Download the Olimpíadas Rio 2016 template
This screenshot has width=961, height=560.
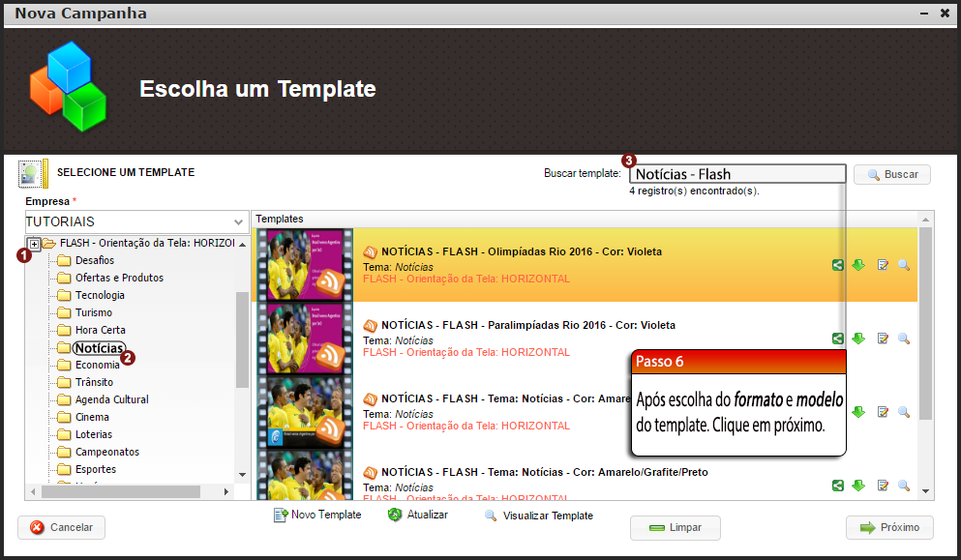pyautogui.click(x=859, y=265)
